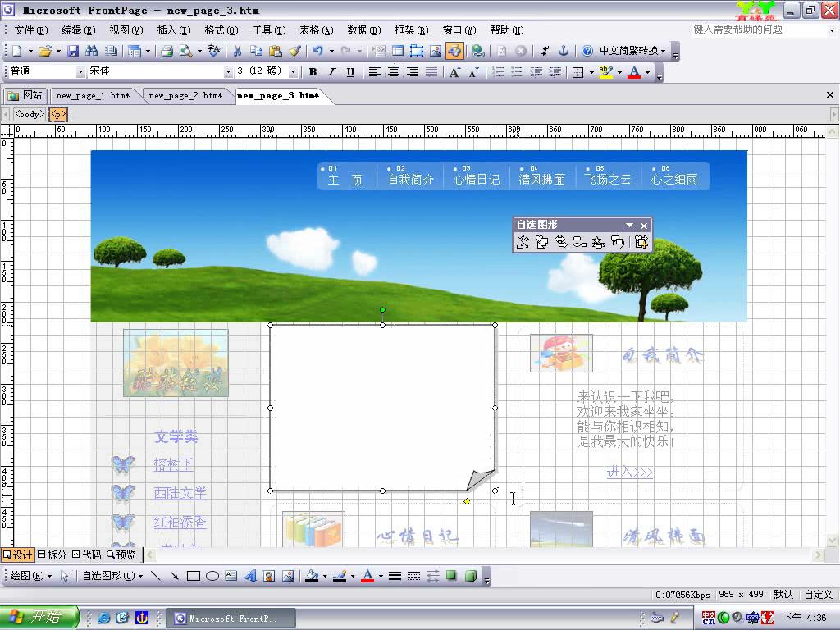Screen dimensions: 840x630
Task: Select the Arrow drawing tool
Action: 174,576
